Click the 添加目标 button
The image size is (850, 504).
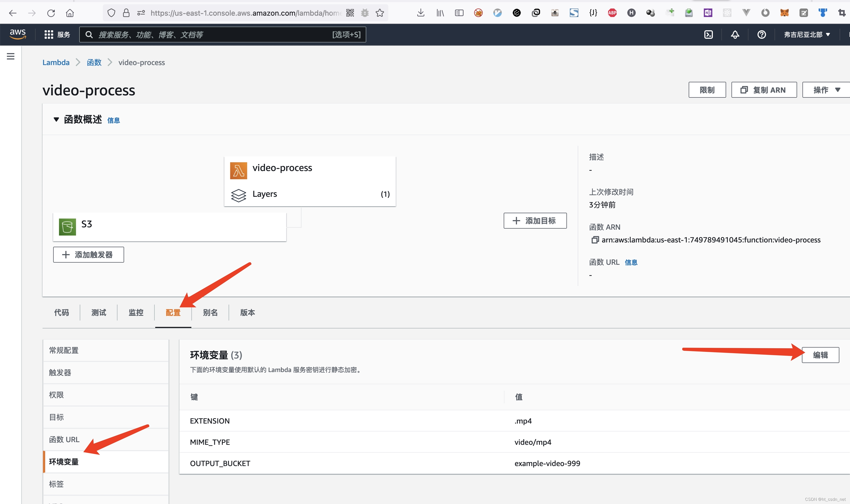pos(535,221)
